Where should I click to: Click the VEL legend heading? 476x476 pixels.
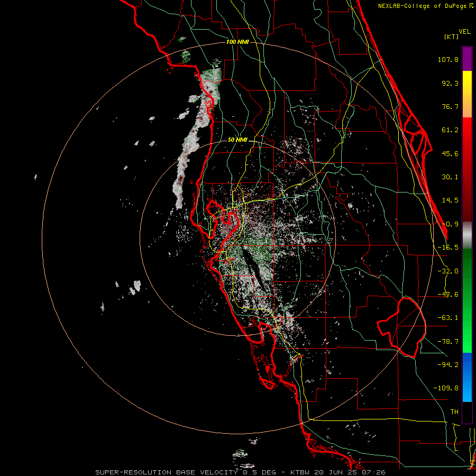(x=464, y=32)
